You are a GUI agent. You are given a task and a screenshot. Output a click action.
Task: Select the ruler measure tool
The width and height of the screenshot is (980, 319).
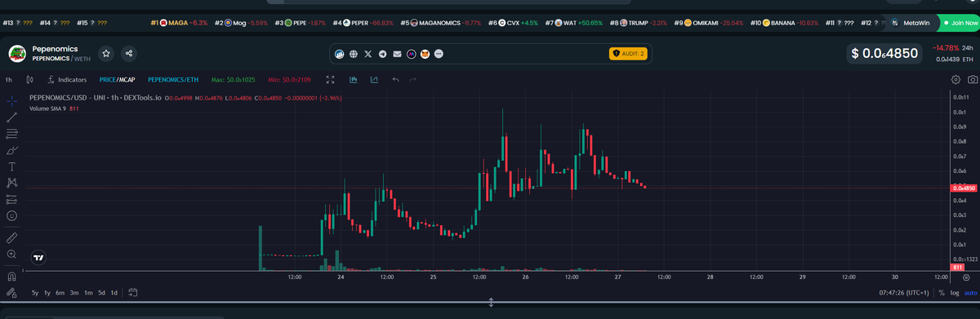pos(11,237)
